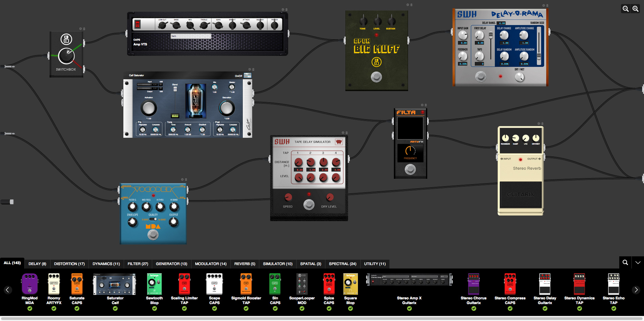Screen dimensions: 644x321
Task: Toggle the Filta pedal footswitch
Action: click(410, 169)
